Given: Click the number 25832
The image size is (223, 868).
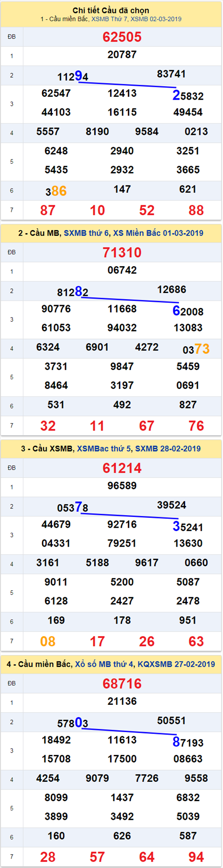Looking at the screenshot, I should pos(188,96).
